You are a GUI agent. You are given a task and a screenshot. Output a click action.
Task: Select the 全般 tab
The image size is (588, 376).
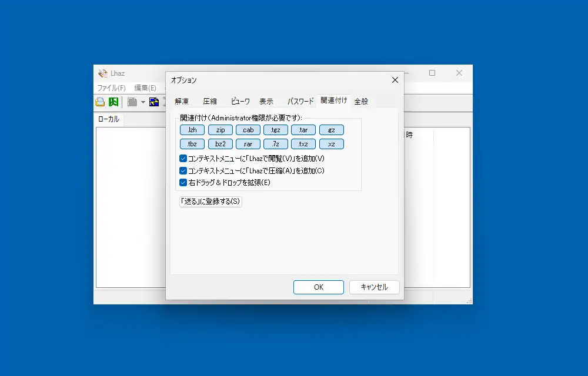pyautogui.click(x=361, y=101)
